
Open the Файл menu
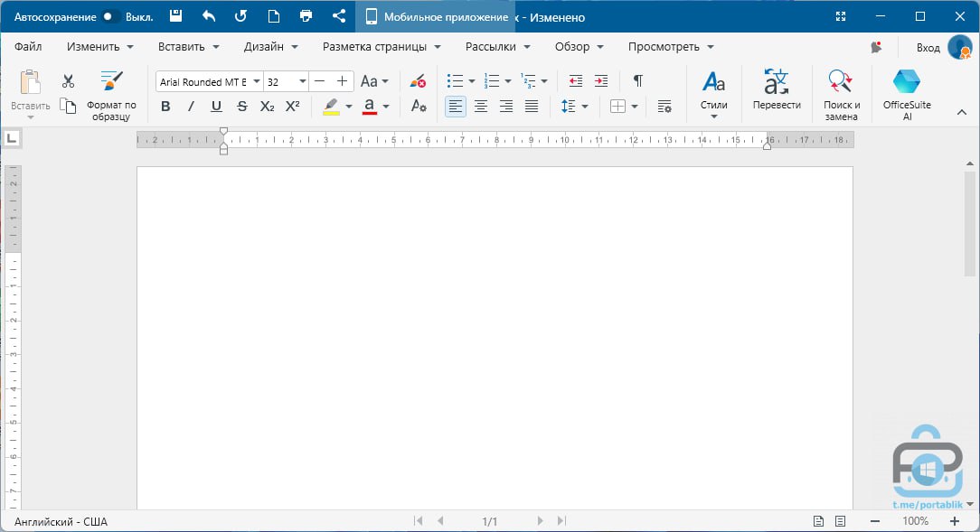click(x=28, y=46)
